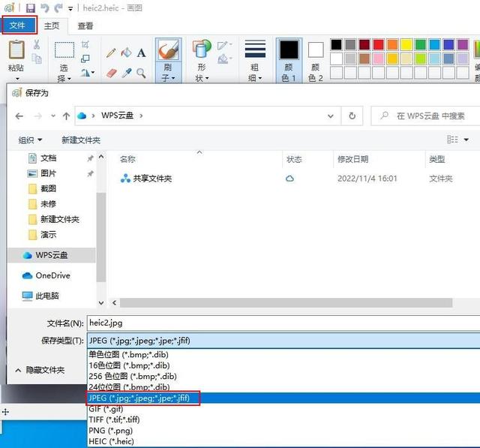Select the 共享文件夹 item
Image resolution: width=480 pixels, height=448 pixels.
(152, 178)
